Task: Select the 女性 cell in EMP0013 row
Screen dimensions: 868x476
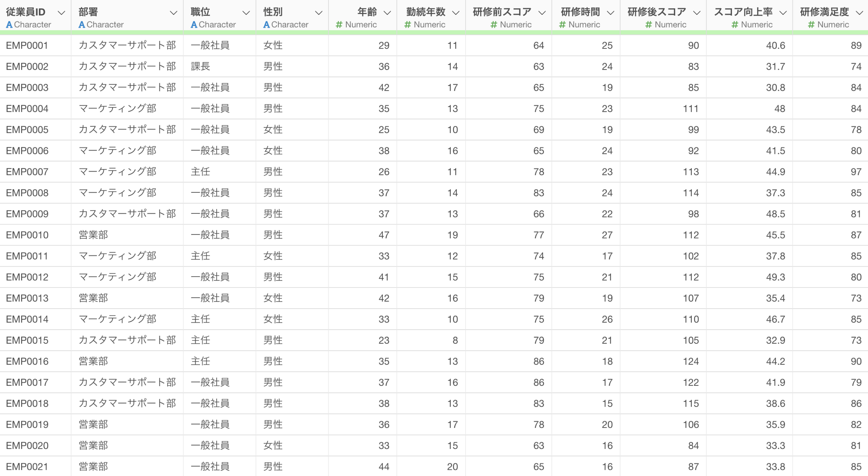Action: [x=292, y=298]
